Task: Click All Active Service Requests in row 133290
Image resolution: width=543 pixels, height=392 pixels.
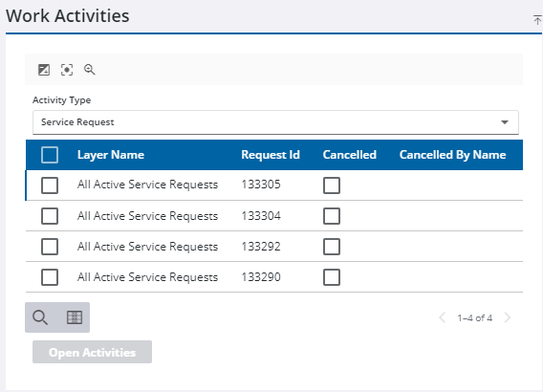Action: (147, 277)
